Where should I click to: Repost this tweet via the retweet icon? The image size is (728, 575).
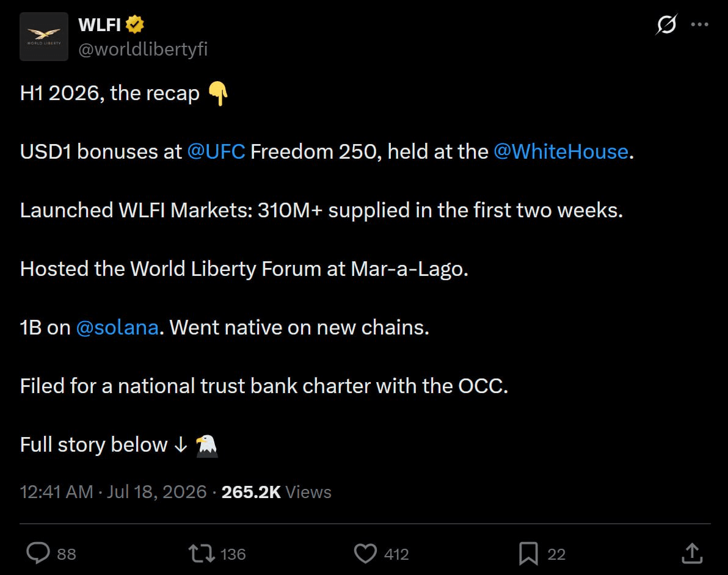point(202,554)
